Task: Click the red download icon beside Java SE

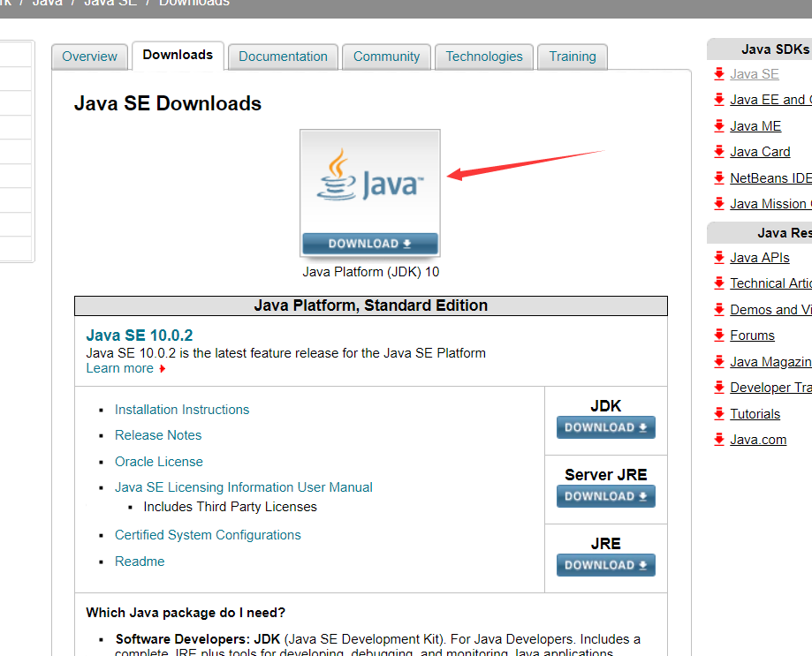Action: click(x=719, y=73)
